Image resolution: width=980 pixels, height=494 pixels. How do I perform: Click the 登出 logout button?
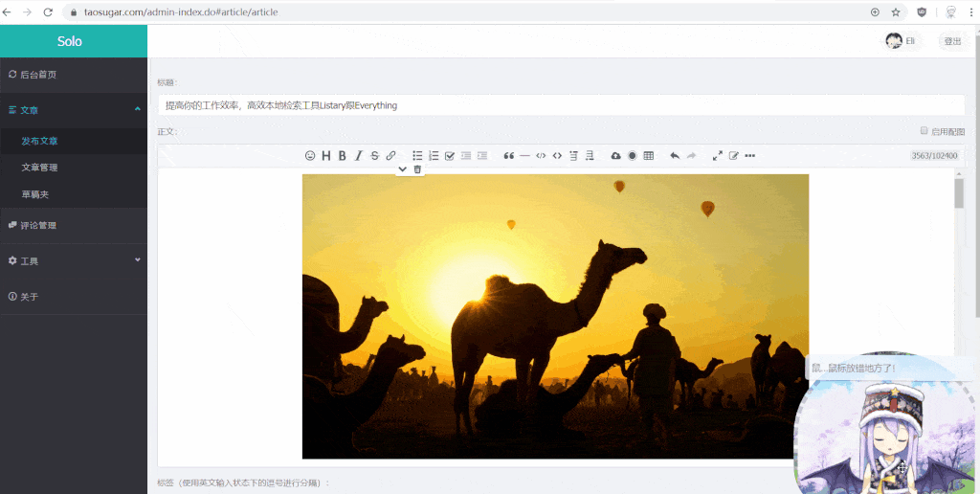pyautogui.click(x=952, y=41)
